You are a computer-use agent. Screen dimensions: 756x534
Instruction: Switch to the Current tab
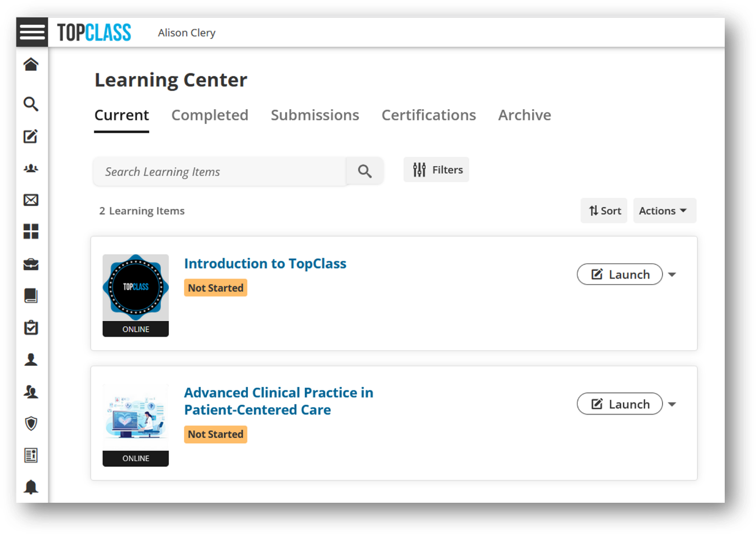click(122, 115)
